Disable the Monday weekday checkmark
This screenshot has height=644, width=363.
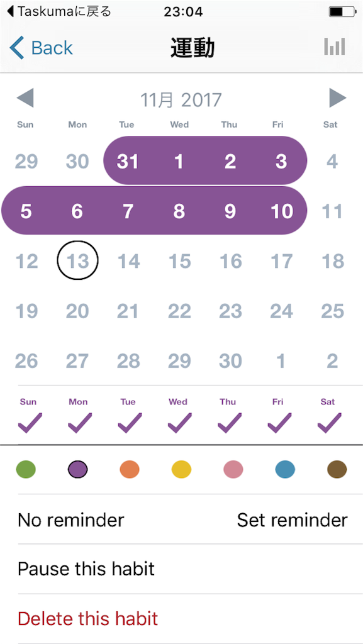pos(80,422)
